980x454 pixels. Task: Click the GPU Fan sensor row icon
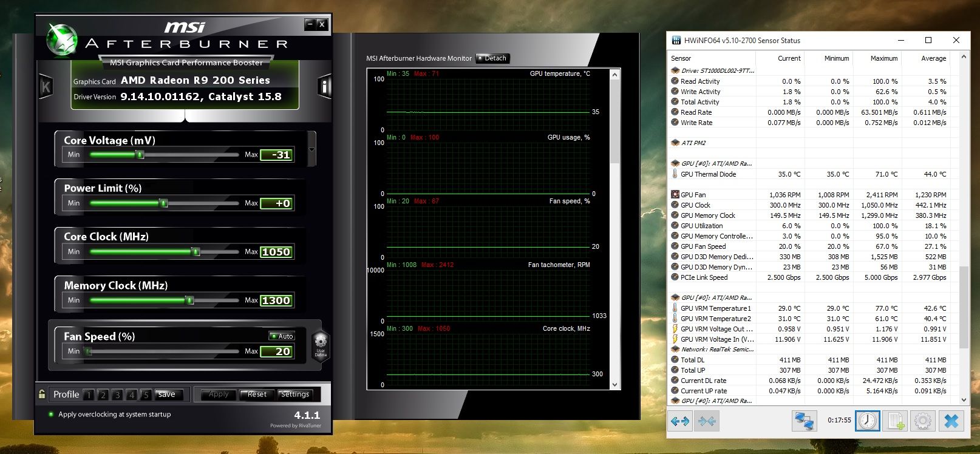pyautogui.click(x=675, y=195)
